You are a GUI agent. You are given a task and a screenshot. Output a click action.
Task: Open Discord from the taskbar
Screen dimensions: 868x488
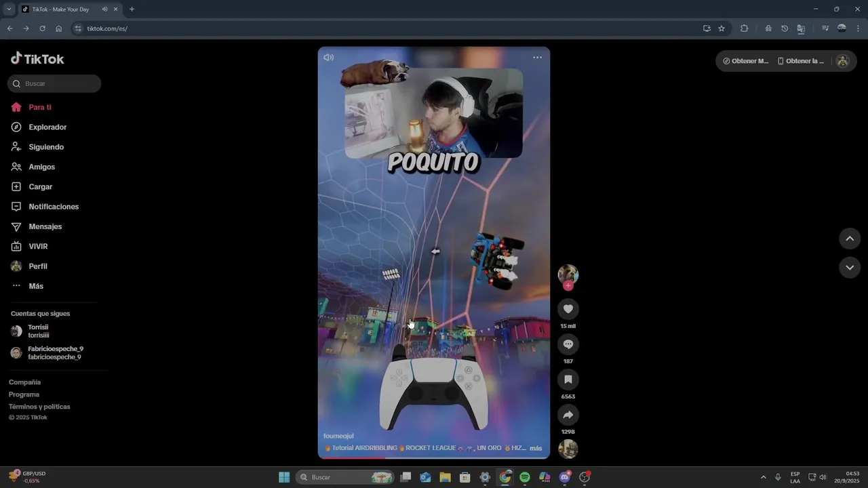pyautogui.click(x=565, y=477)
